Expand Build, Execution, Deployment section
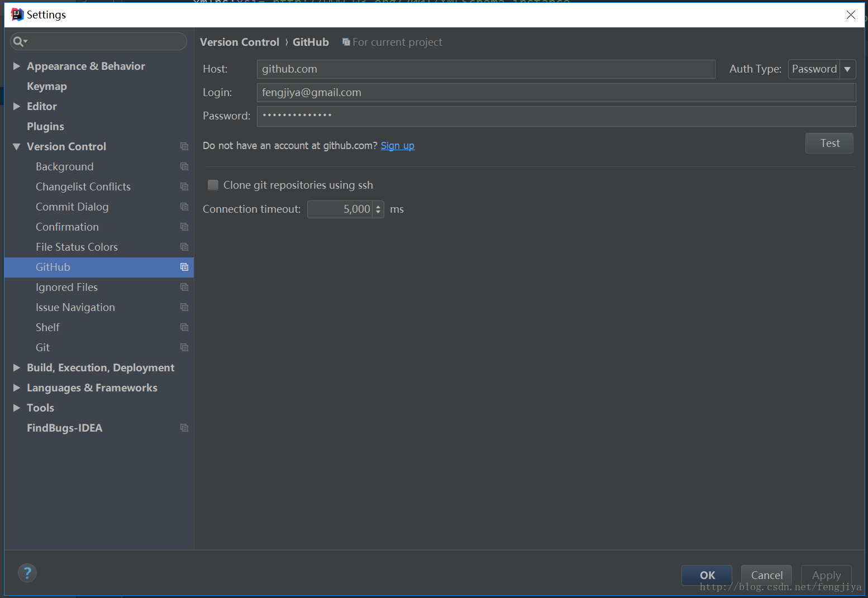Image resolution: width=868 pixels, height=598 pixels. point(17,367)
